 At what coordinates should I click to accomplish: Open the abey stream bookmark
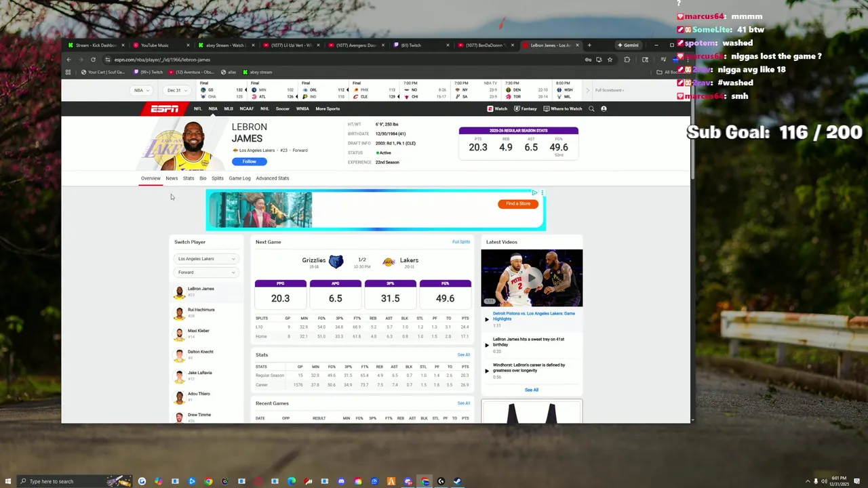click(258, 72)
